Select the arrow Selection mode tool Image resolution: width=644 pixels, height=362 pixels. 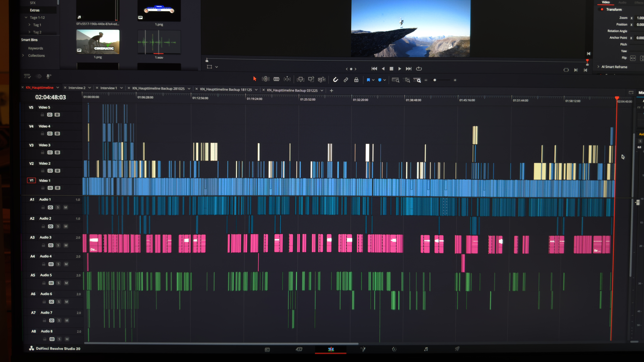255,79
